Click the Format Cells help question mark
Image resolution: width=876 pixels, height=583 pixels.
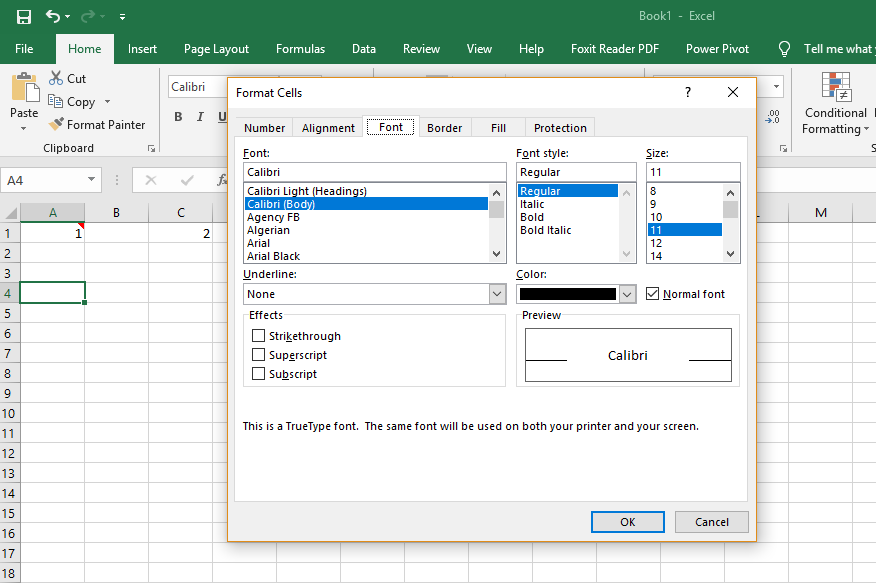[x=688, y=92]
